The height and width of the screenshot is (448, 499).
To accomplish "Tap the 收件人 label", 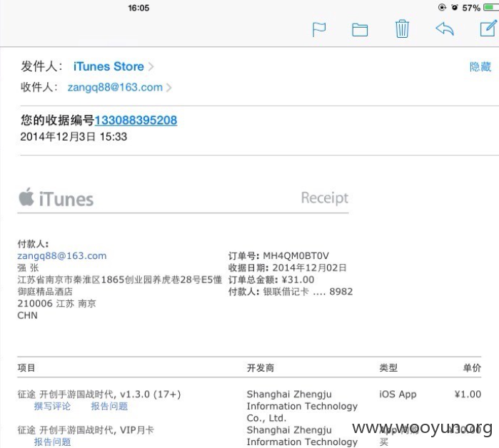I will 39,87.
